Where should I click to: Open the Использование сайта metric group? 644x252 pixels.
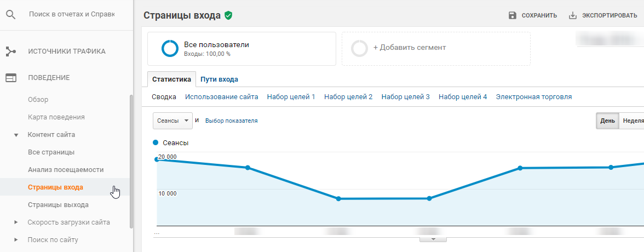pos(221,97)
